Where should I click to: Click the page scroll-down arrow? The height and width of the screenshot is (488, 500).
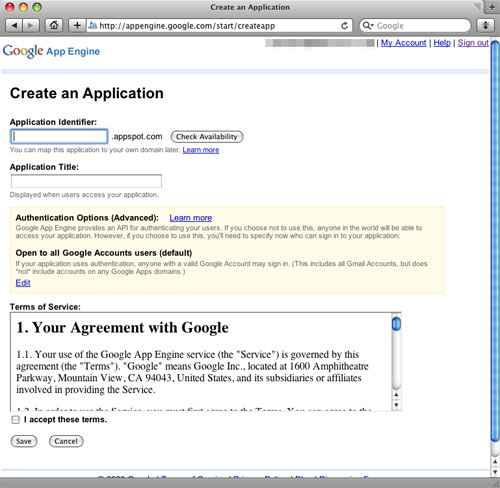coord(495,471)
